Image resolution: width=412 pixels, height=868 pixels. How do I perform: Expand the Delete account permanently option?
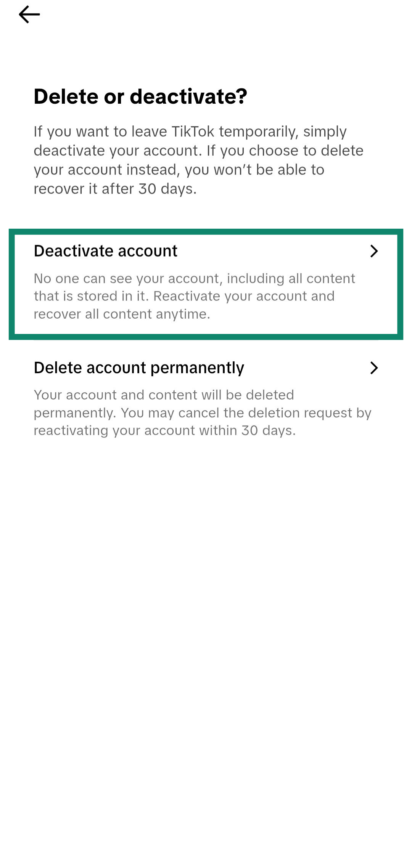pyautogui.click(x=139, y=368)
